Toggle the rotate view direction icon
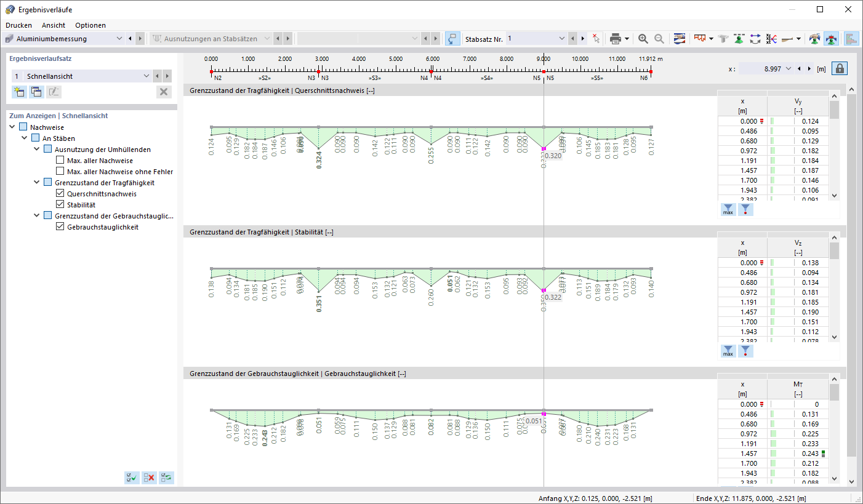Image resolution: width=863 pixels, height=504 pixels. (452, 39)
